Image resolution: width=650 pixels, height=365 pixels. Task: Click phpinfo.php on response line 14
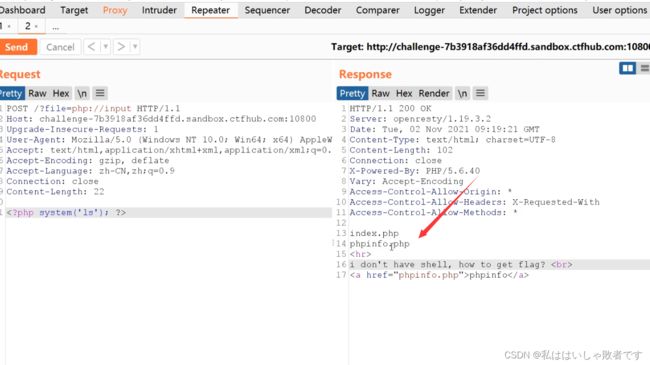[379, 244]
